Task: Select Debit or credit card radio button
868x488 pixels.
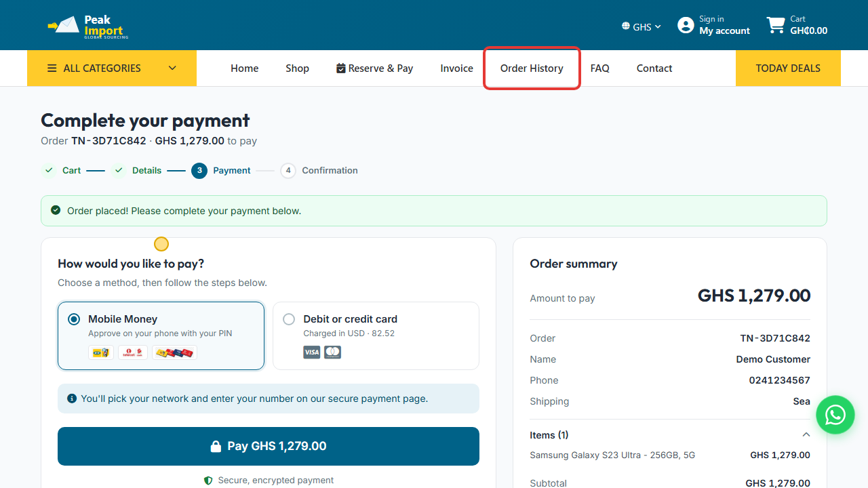Action: 289,319
